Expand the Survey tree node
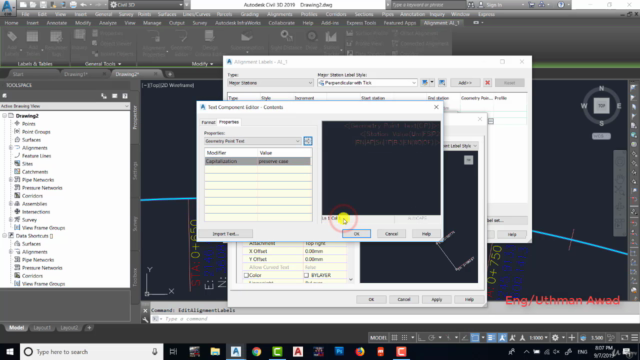Screen dimensions: 640x360 point(11,220)
